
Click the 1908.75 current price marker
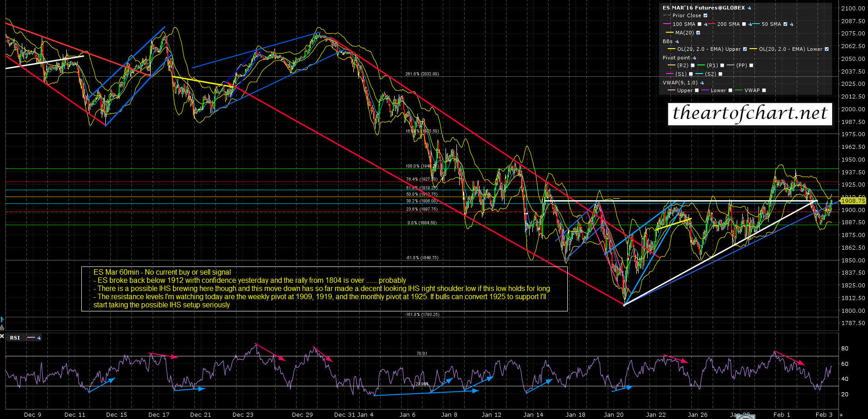(853, 201)
